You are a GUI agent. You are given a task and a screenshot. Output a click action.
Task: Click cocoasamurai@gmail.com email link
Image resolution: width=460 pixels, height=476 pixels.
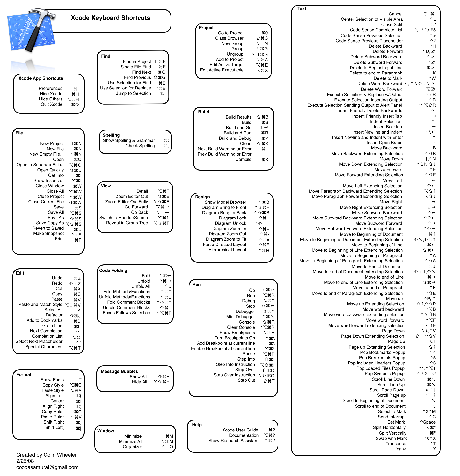click(44, 469)
